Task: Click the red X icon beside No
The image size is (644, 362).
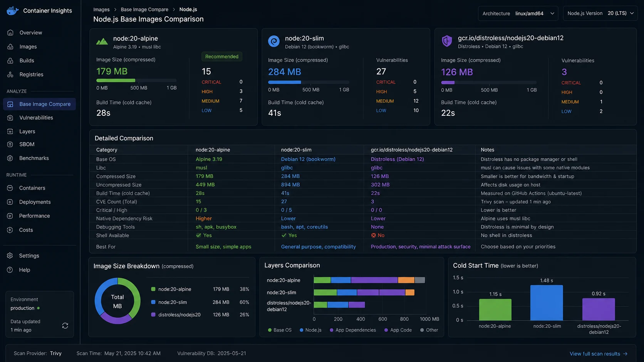Action: tap(373, 235)
